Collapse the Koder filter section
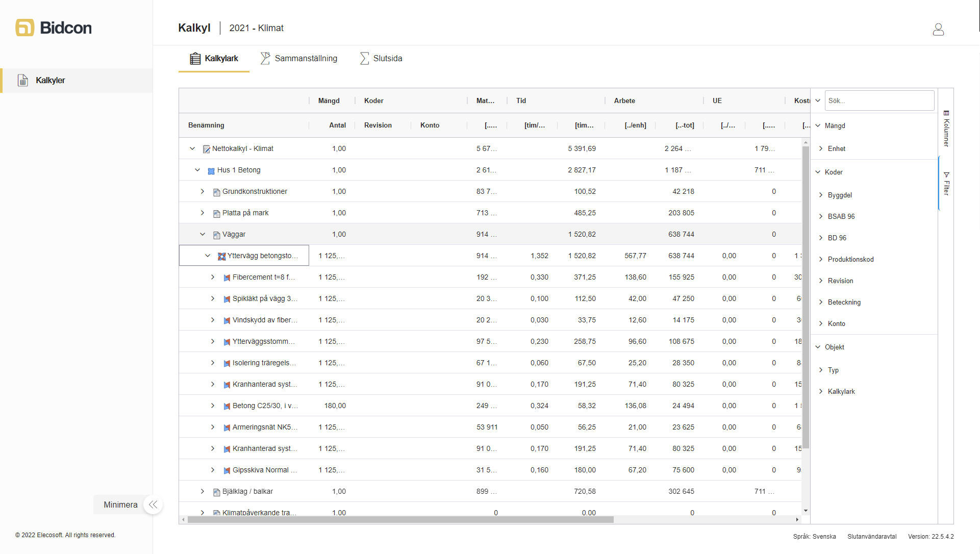The image size is (980, 554). (x=818, y=172)
